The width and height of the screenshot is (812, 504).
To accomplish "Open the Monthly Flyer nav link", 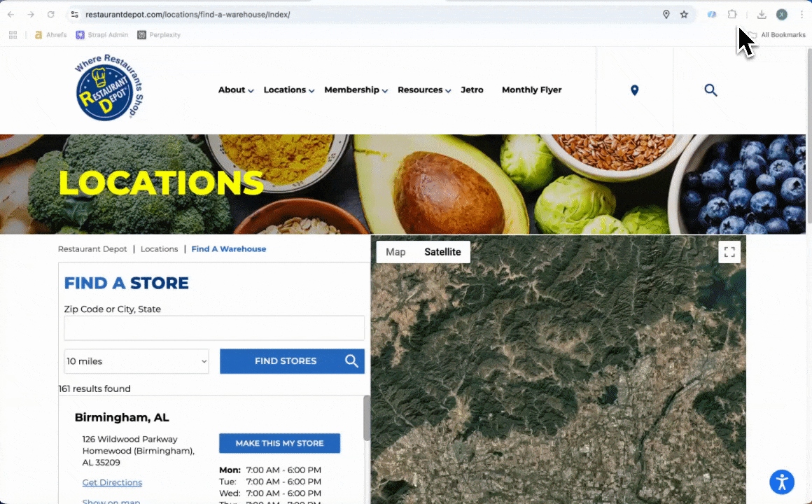I will pyautogui.click(x=531, y=90).
